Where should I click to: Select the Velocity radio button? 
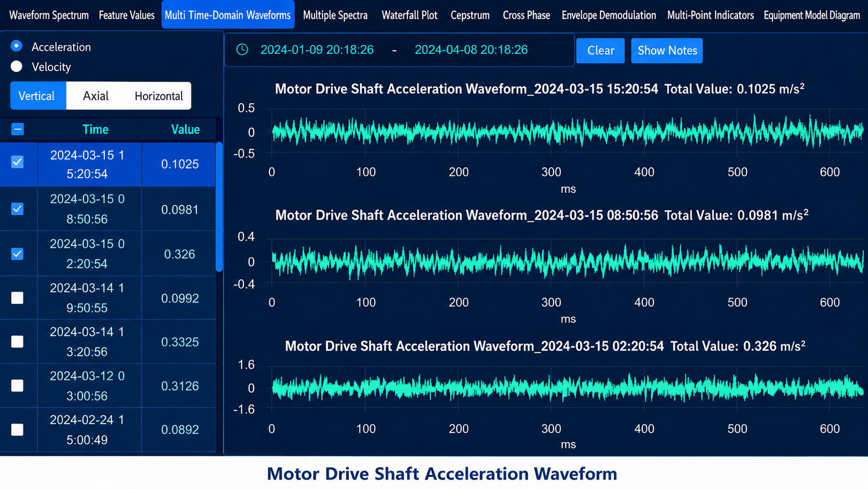17,67
